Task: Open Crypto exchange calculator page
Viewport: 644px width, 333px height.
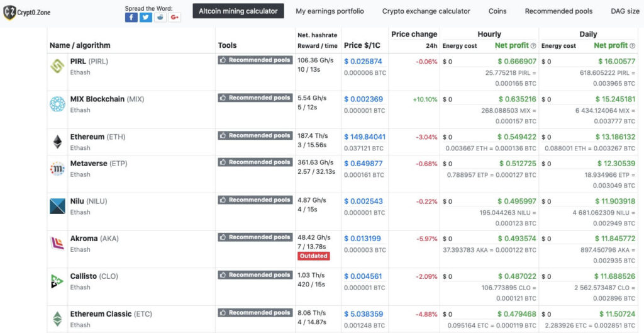Action: click(x=426, y=11)
